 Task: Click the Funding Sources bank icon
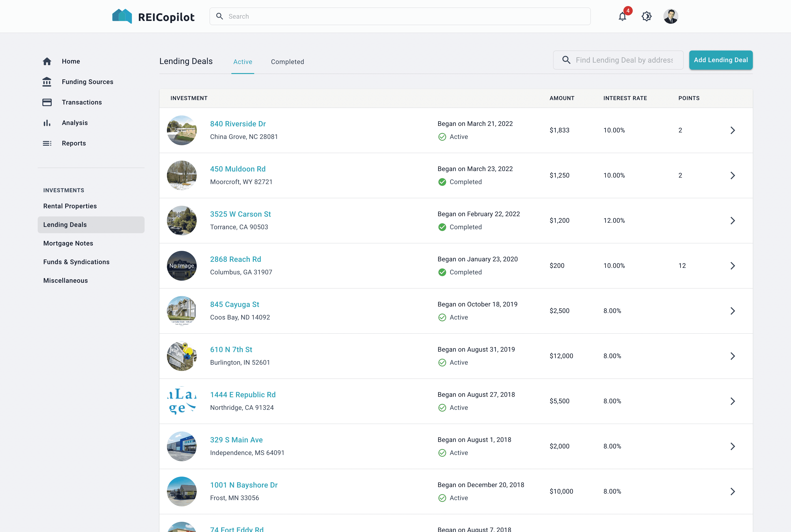click(x=47, y=82)
